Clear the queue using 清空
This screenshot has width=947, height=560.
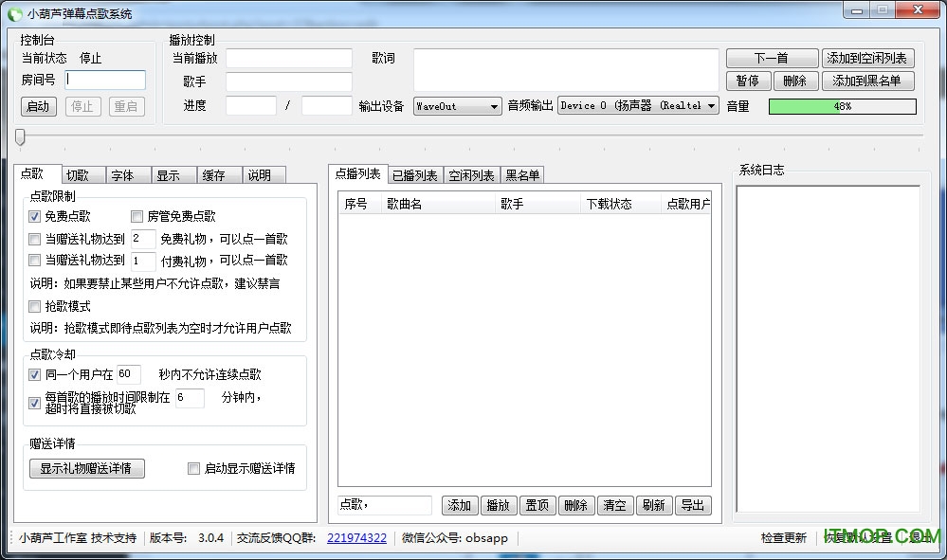(615, 505)
